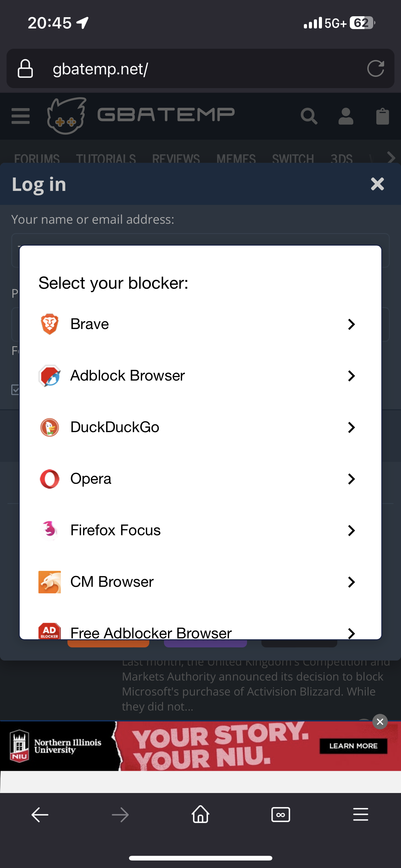Image resolution: width=401 pixels, height=868 pixels.
Task: Expand the CM Browser chevron arrow
Action: tap(351, 582)
